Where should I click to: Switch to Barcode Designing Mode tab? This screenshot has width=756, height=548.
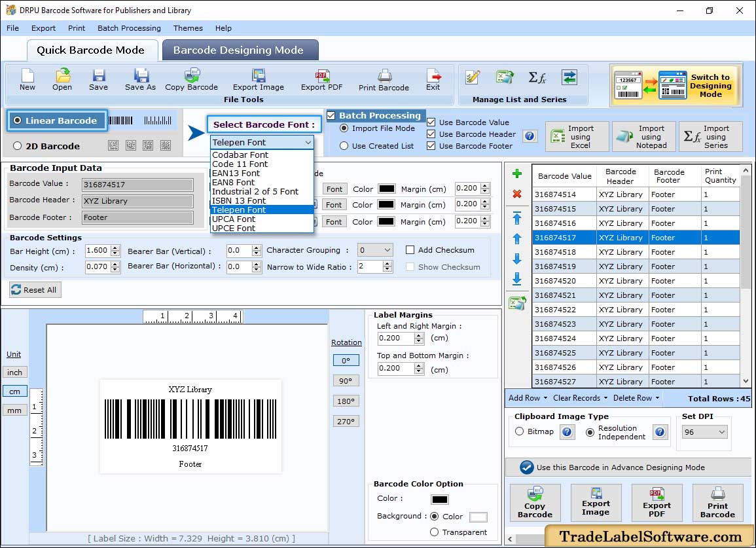coord(240,50)
